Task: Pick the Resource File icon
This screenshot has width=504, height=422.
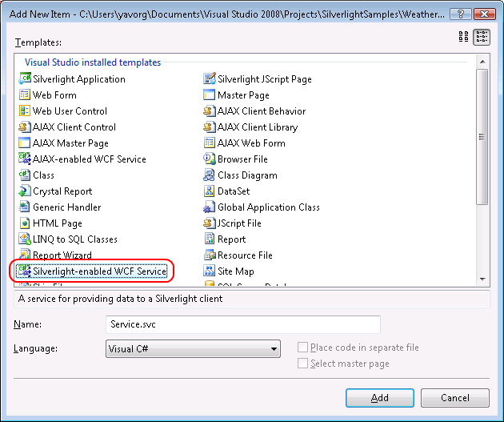Action: click(x=210, y=255)
